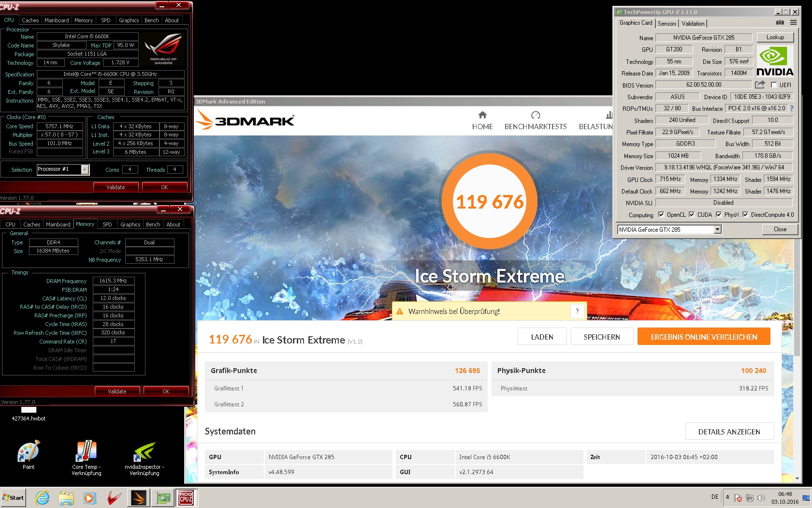The width and height of the screenshot is (812, 508).
Task: Open 3DMark Home via house icon
Action: click(x=482, y=115)
